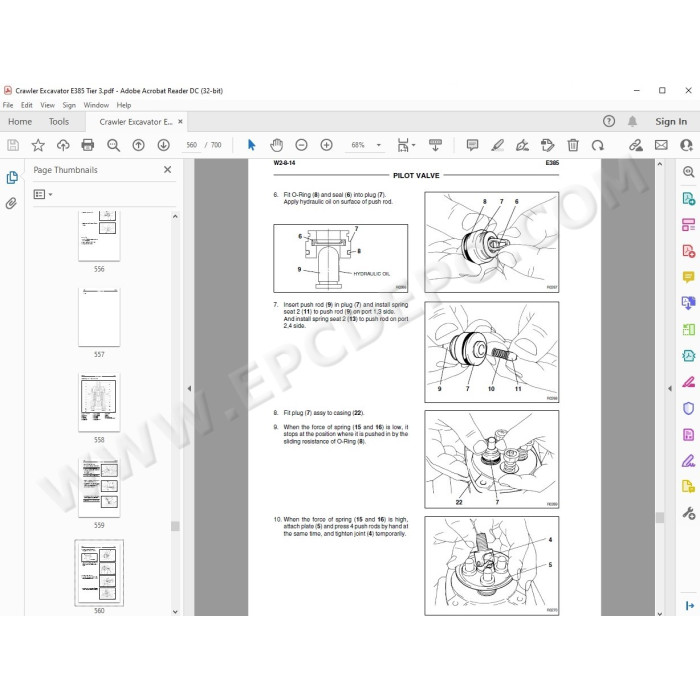700x700 pixels.
Task: Open More Tools wrench icon
Action: (x=688, y=513)
